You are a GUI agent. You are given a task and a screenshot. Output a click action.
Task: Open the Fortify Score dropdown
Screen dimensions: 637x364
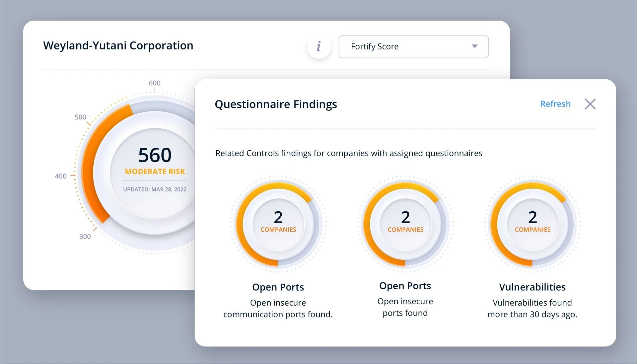coord(413,46)
